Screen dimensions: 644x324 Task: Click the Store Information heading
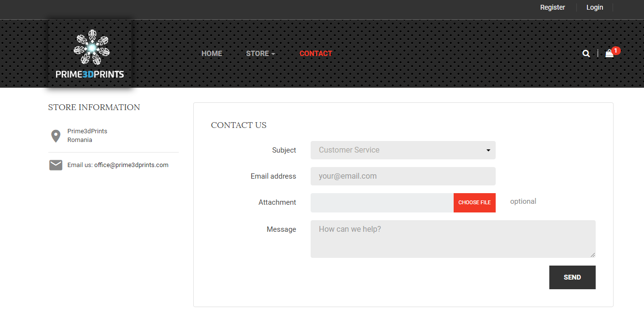coord(94,108)
